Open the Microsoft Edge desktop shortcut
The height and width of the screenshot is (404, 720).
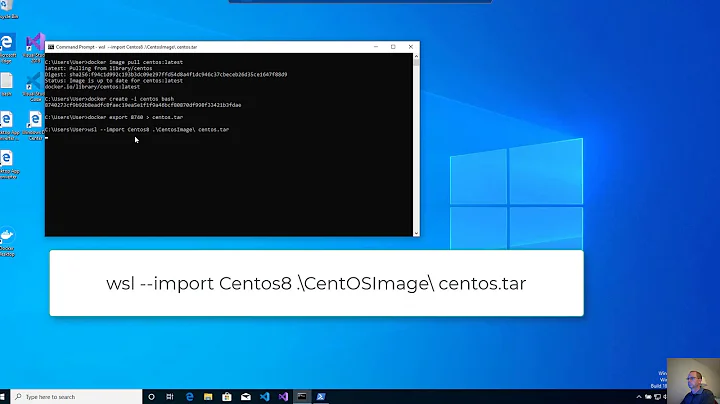point(7,48)
